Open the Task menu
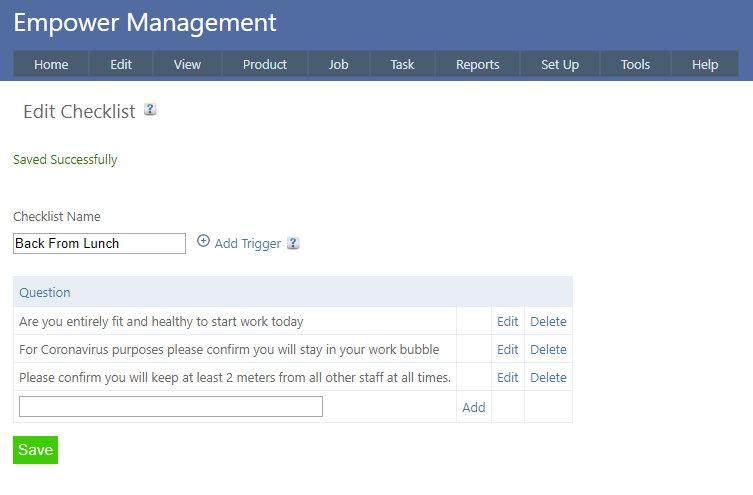This screenshot has width=753, height=495. coord(402,64)
